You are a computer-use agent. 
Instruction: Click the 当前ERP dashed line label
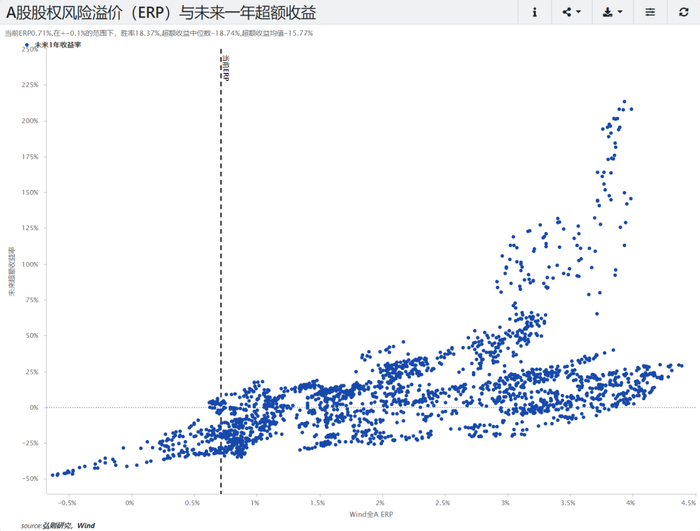(x=226, y=68)
